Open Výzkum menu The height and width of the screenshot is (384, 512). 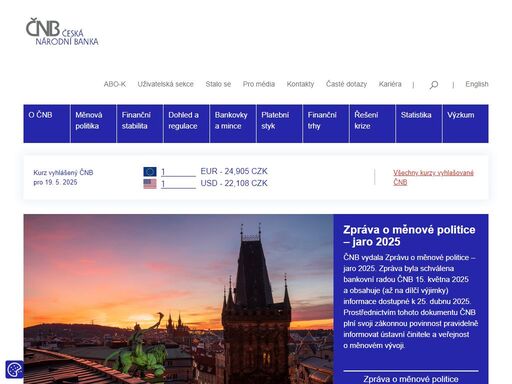pyautogui.click(x=466, y=124)
